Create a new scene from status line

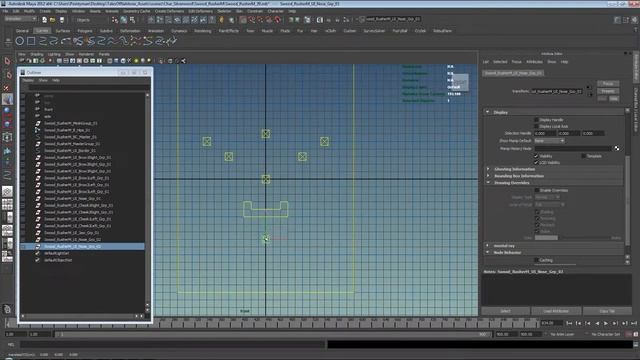pyautogui.click(x=44, y=20)
